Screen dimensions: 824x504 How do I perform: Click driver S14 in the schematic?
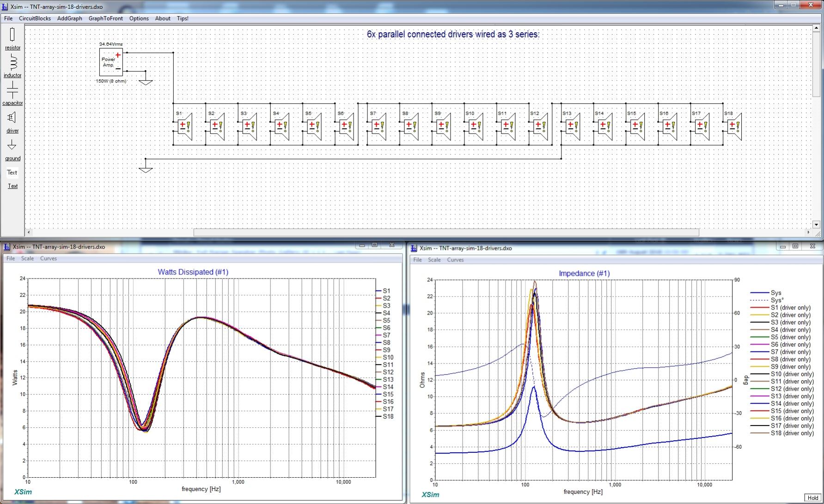tap(605, 126)
